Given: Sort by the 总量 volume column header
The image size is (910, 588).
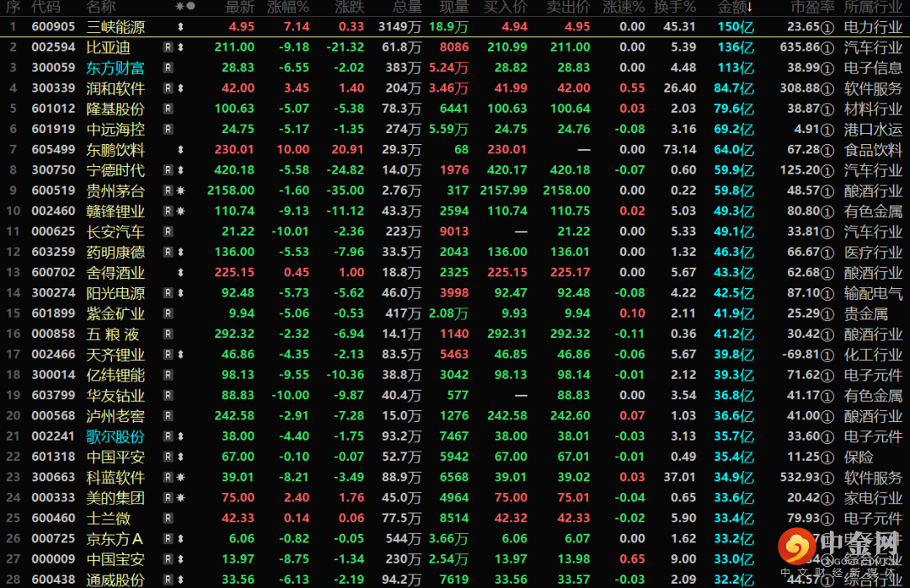Looking at the screenshot, I should pyautogui.click(x=407, y=7).
